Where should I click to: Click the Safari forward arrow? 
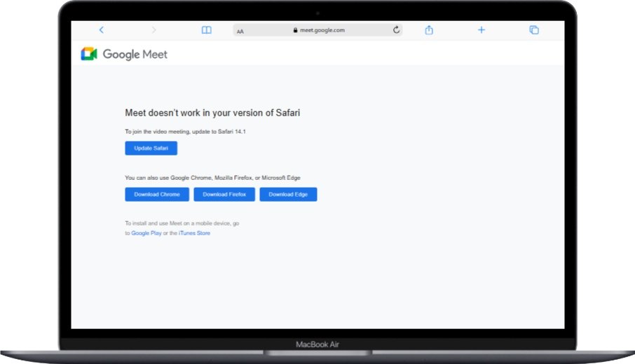154,30
